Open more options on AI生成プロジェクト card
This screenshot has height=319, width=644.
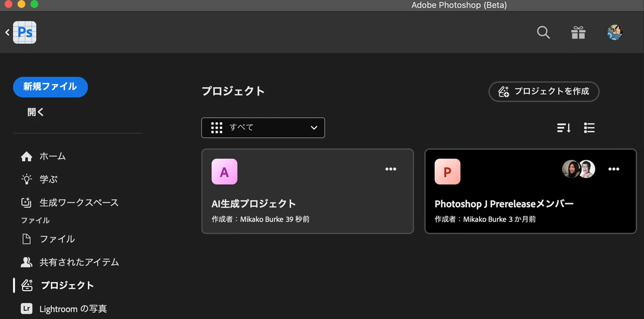click(391, 169)
